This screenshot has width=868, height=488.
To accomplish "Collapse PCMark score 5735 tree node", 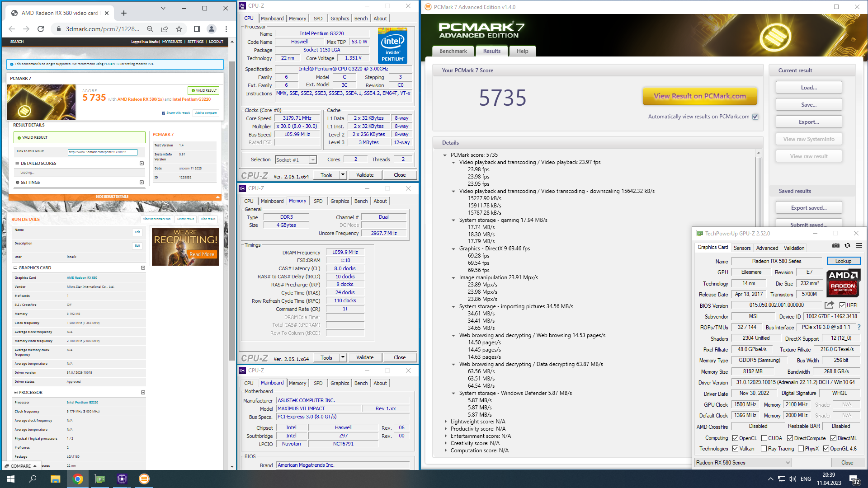I will click(x=445, y=155).
